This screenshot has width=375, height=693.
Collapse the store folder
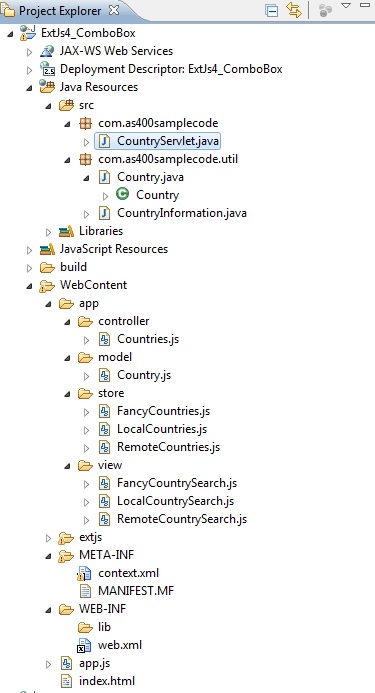click(68, 394)
